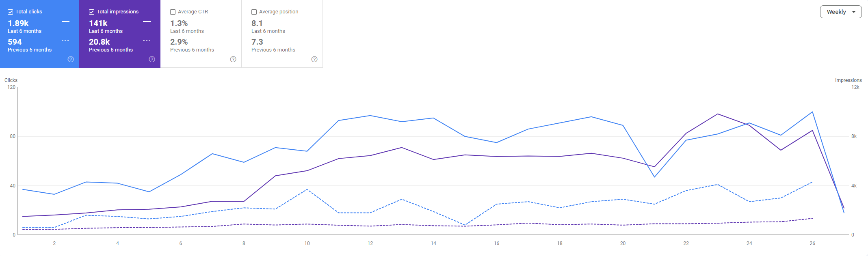Click the dotted line legend on Total clicks card

pos(65,40)
